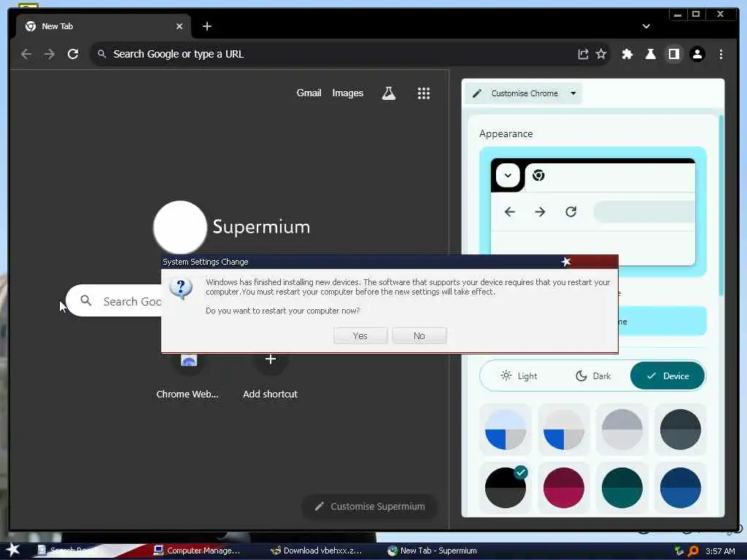
Task: Choose the crimson color swatch
Action: (564, 488)
